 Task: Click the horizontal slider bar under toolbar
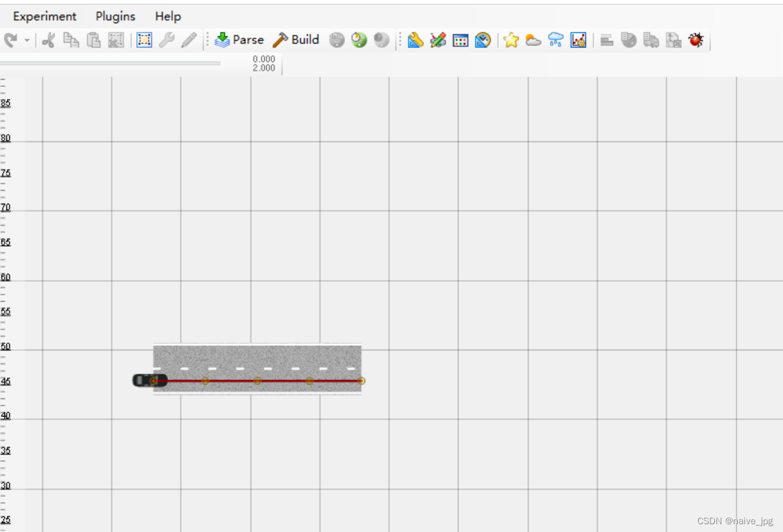click(x=110, y=63)
